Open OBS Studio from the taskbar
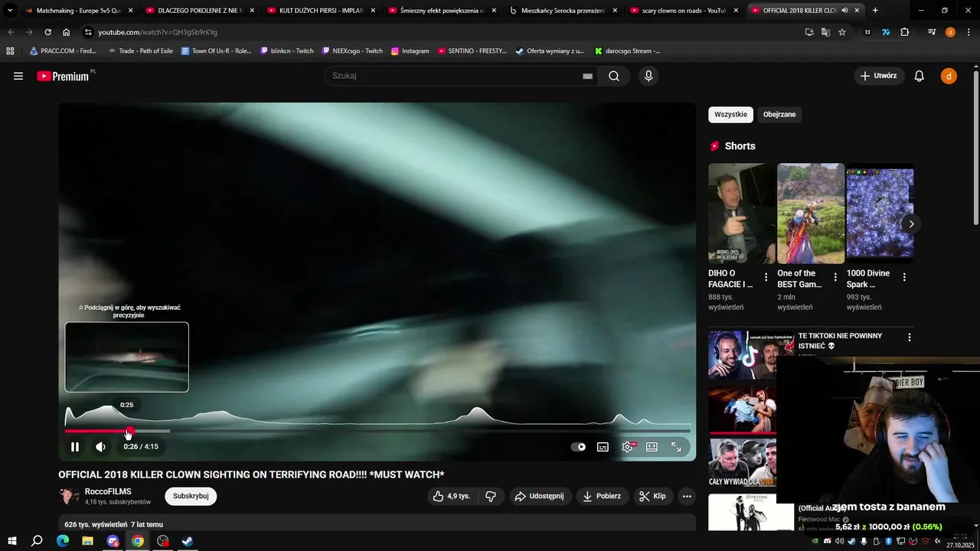This screenshot has height=551, width=980. [162, 541]
